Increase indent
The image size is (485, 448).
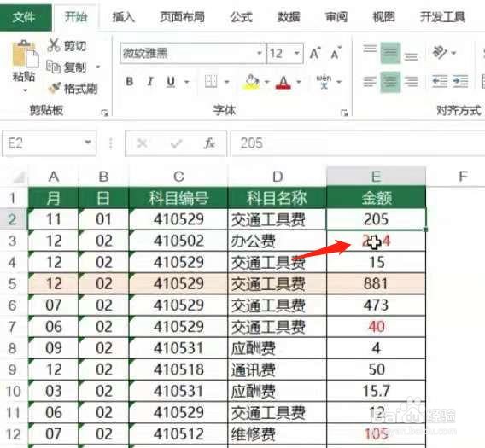[x=460, y=82]
